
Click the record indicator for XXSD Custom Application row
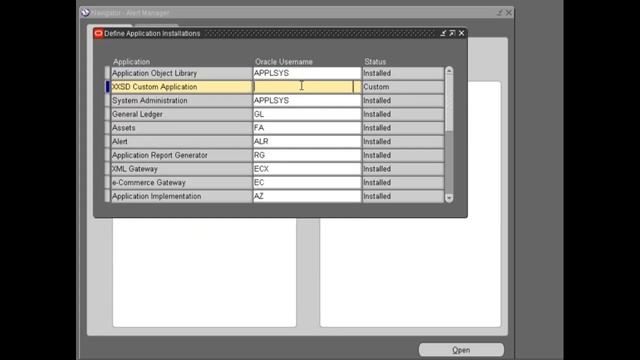pyautogui.click(x=108, y=87)
